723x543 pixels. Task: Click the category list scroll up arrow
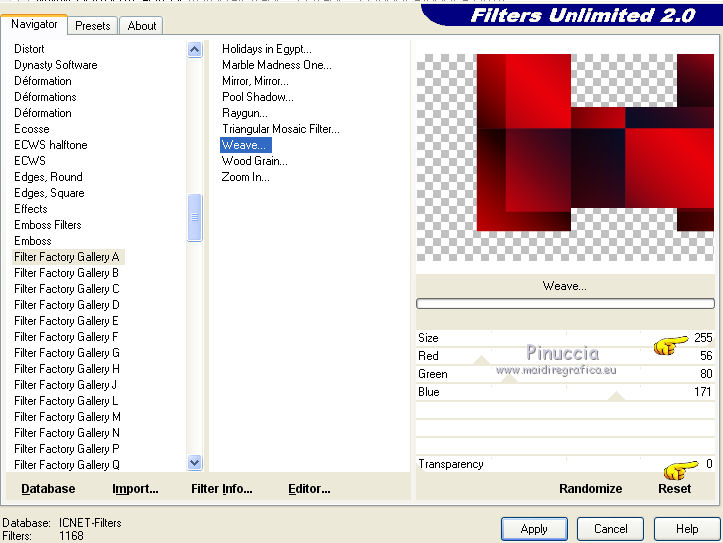point(195,49)
